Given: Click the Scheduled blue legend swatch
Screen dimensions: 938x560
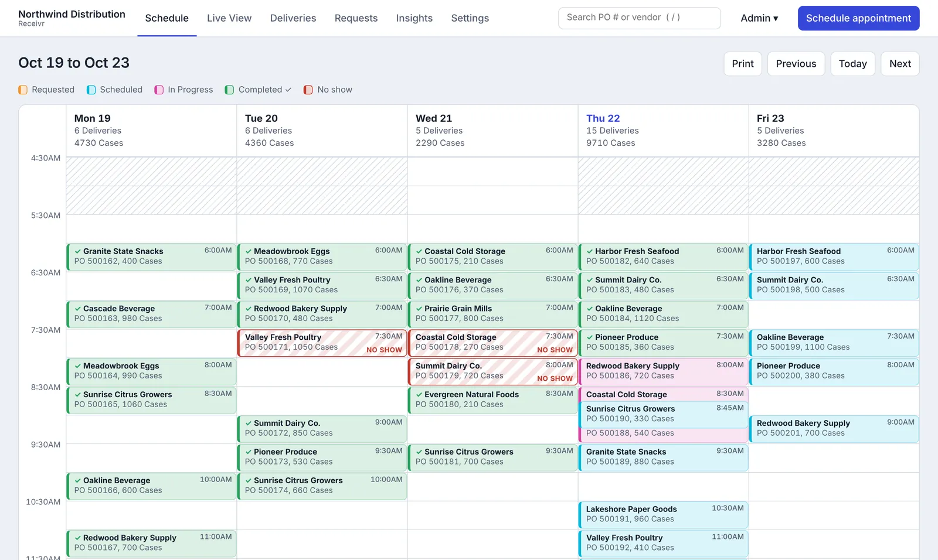Looking at the screenshot, I should tap(91, 90).
